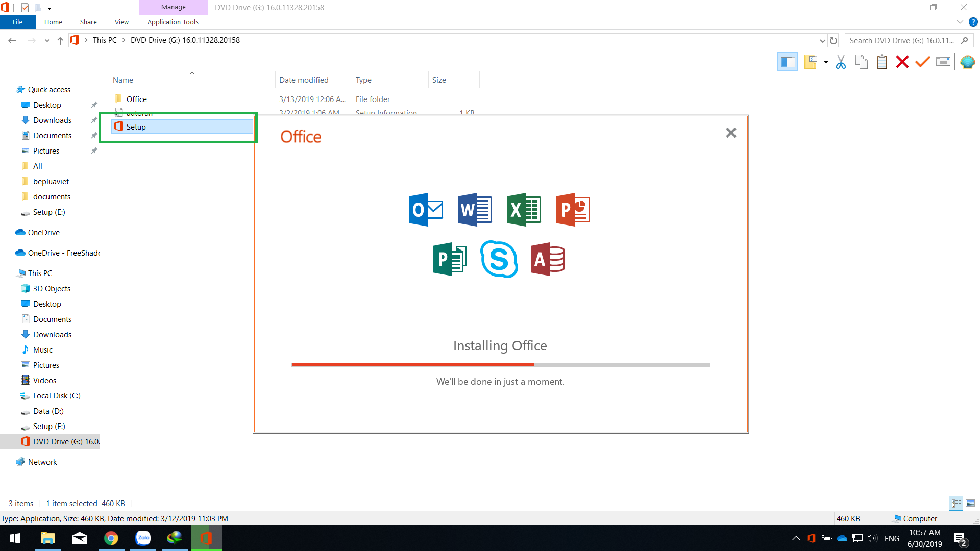
Task: Expand the address bar history dropdown
Action: click(822, 41)
